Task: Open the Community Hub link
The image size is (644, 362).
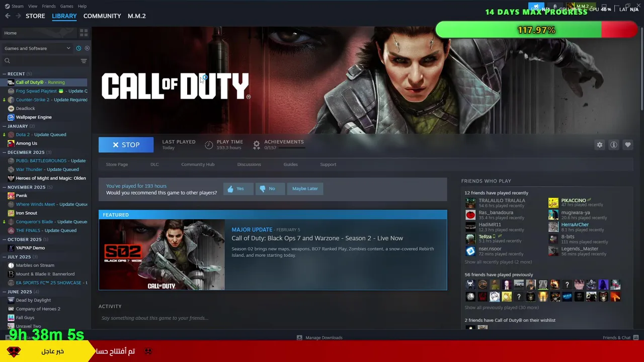Action: coord(198,164)
